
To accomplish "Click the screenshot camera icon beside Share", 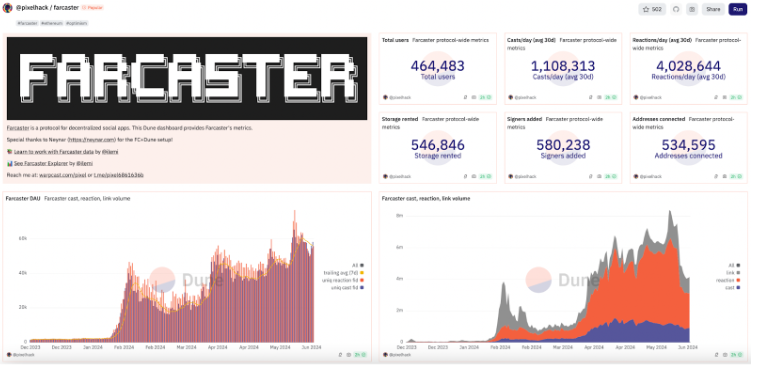I will [692, 9].
